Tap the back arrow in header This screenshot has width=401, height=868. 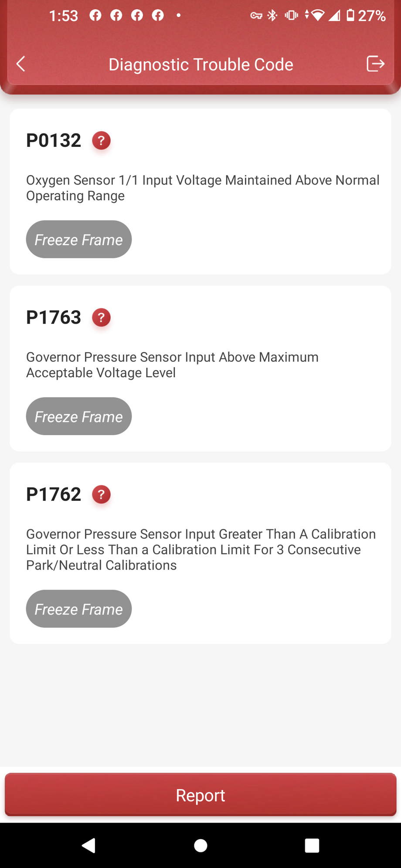(21, 64)
